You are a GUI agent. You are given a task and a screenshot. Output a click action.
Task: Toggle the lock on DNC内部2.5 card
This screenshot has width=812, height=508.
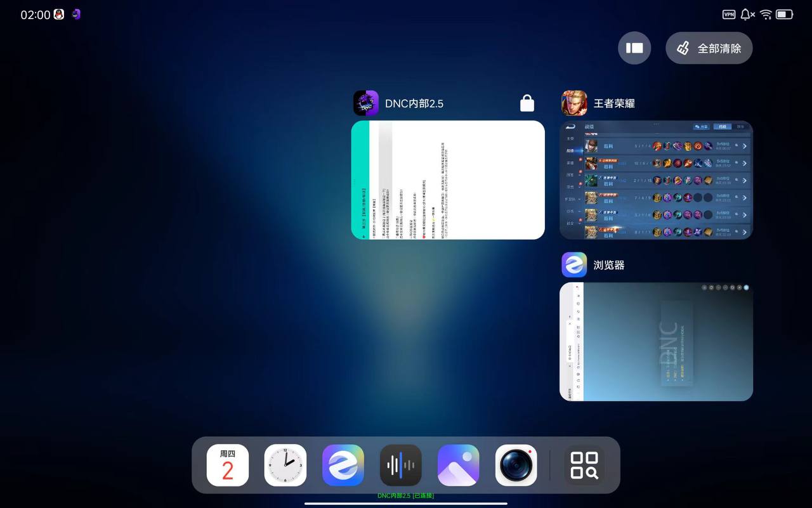(527, 103)
